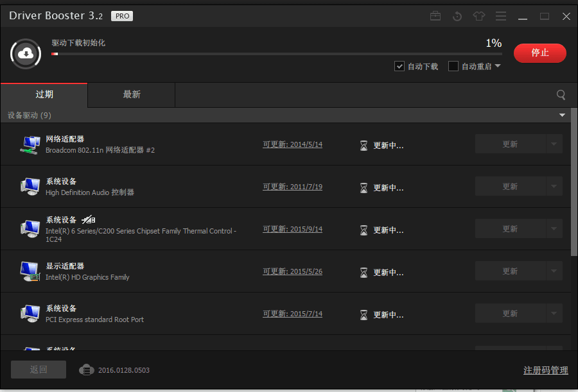
Task: Open the 可更新: 2015/5/26 link
Action: pyautogui.click(x=292, y=271)
